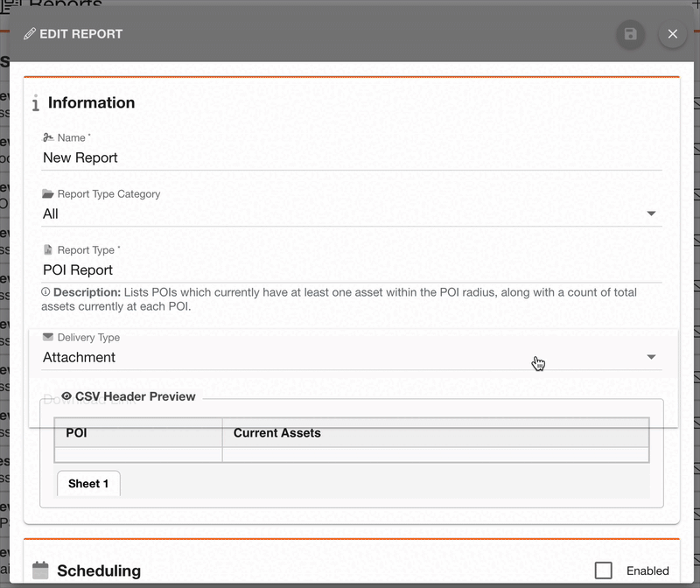The width and height of the screenshot is (700, 588).
Task: Click the empty cell under Current Assets
Action: (435, 454)
